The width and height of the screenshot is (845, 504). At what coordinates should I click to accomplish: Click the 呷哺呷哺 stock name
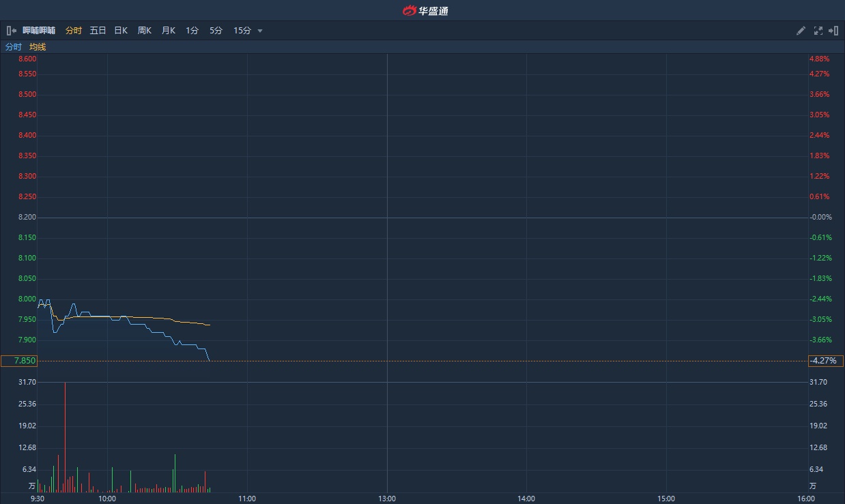[39, 31]
